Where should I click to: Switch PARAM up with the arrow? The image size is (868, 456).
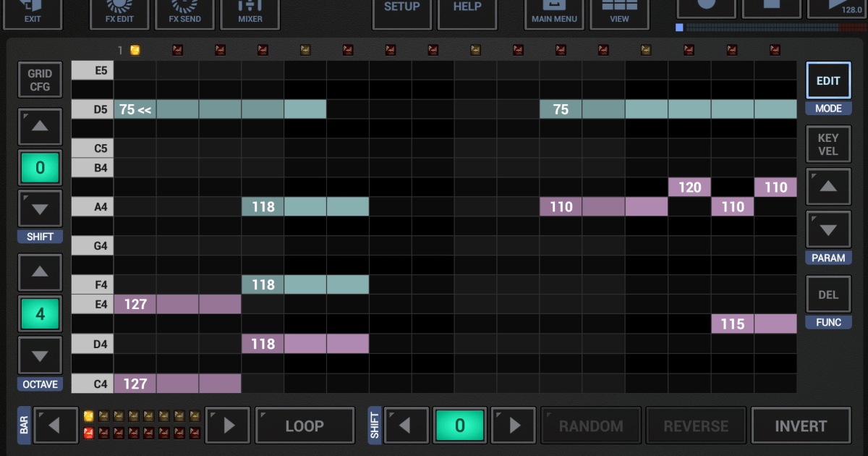828,187
